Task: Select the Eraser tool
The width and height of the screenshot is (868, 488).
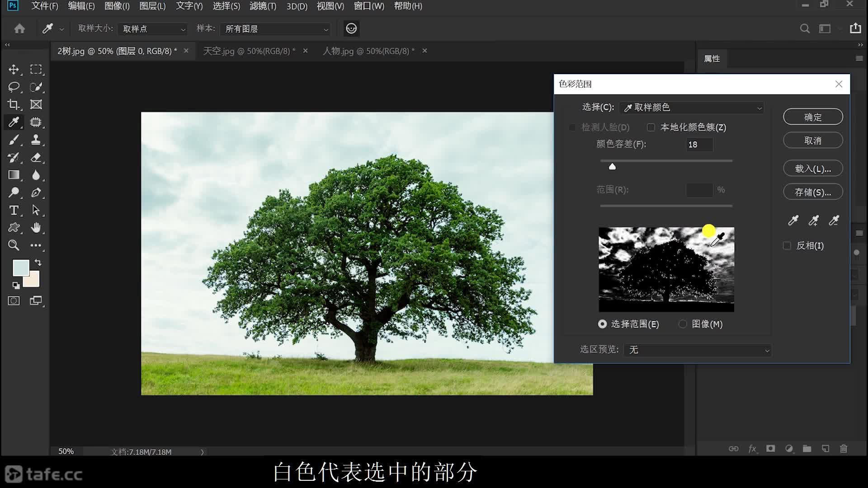Action: (36, 157)
